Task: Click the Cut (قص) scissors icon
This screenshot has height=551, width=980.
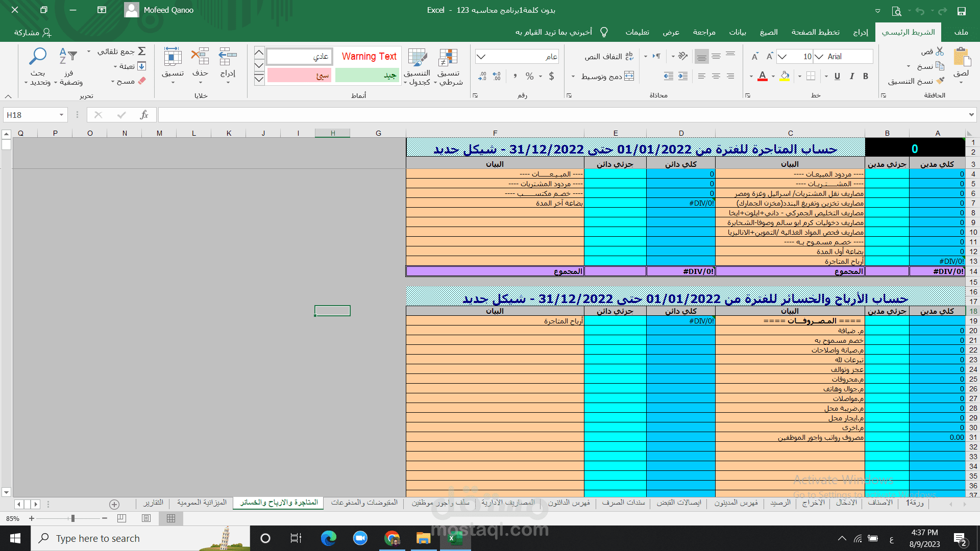Action: [x=940, y=52]
